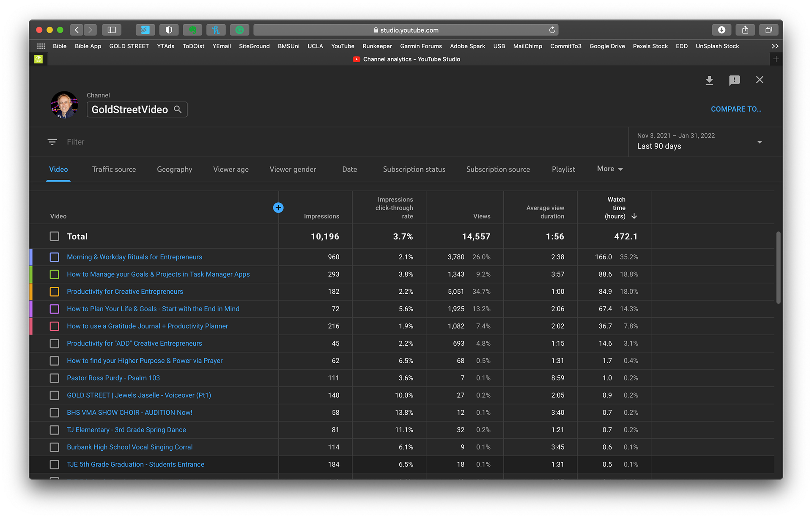Screen dimensions: 812x518
Task: Click the Safari share icon
Action: point(745,30)
